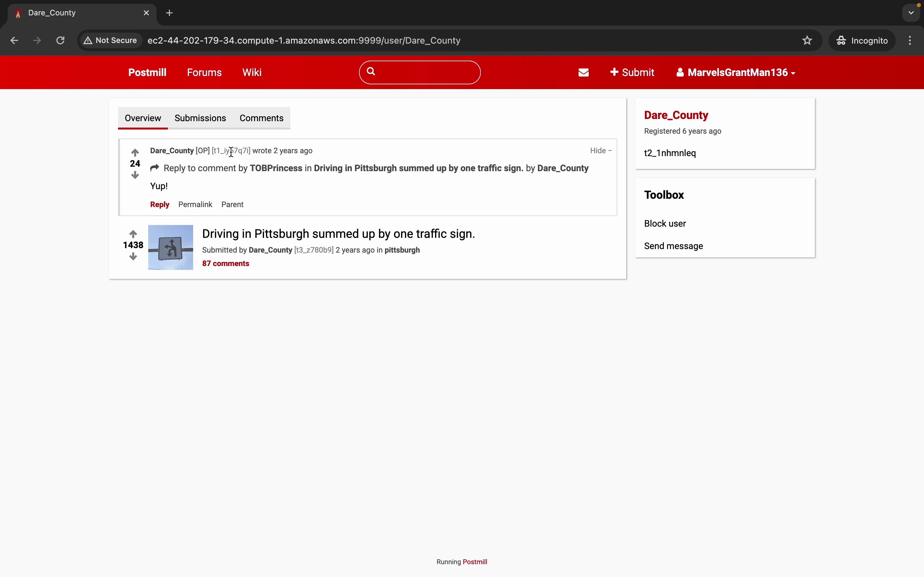Open the 87 comments link
The width and height of the screenshot is (924, 577).
click(225, 264)
